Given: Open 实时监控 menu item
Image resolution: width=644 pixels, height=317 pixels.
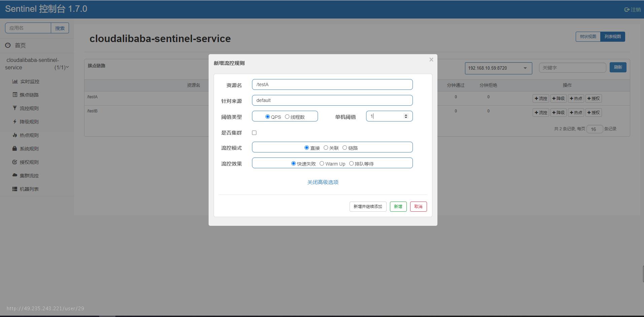Looking at the screenshot, I should tap(30, 81).
